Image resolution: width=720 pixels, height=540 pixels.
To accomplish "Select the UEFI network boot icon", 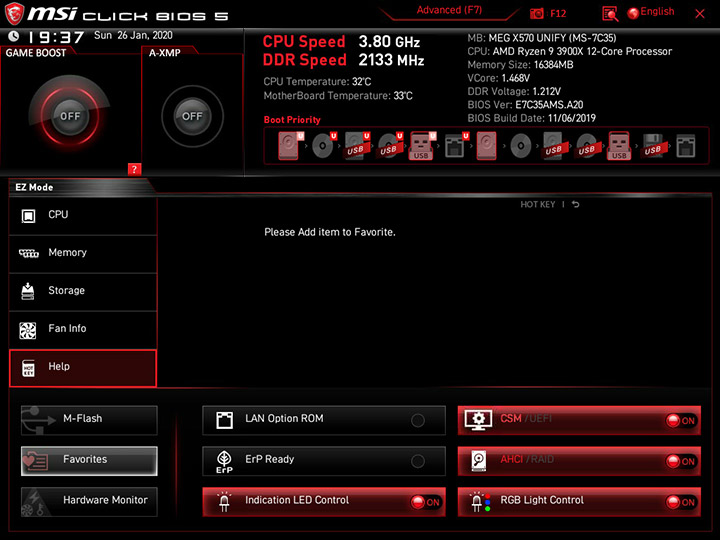I will point(456,146).
